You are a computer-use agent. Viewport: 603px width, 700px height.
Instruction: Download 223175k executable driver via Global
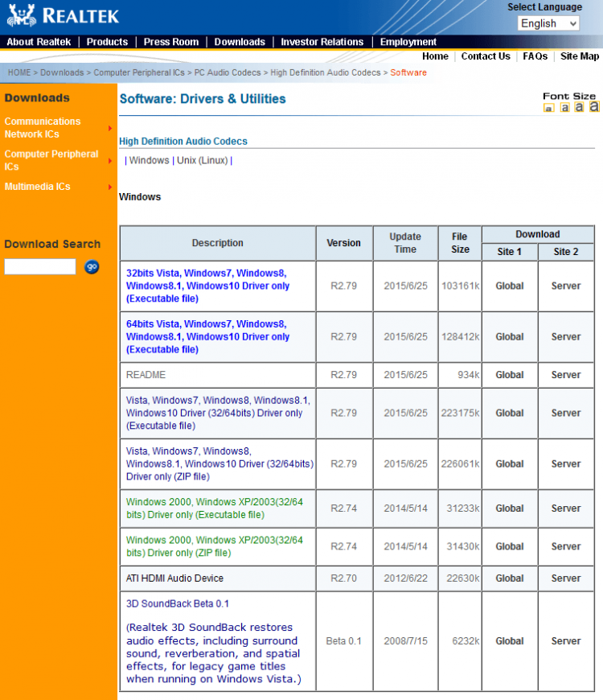coord(510,413)
